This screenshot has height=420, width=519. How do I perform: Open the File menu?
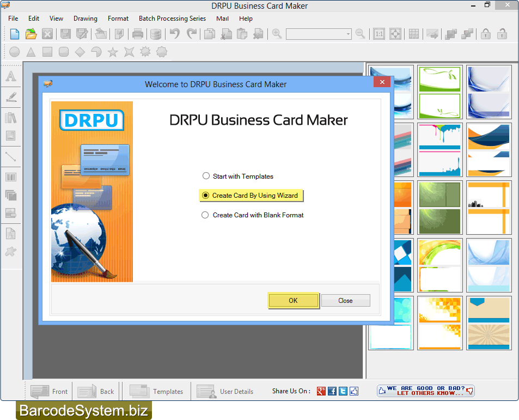coord(13,19)
